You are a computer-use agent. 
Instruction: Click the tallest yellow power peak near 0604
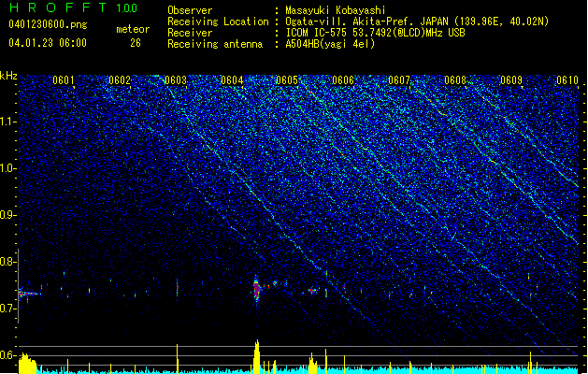point(256,356)
